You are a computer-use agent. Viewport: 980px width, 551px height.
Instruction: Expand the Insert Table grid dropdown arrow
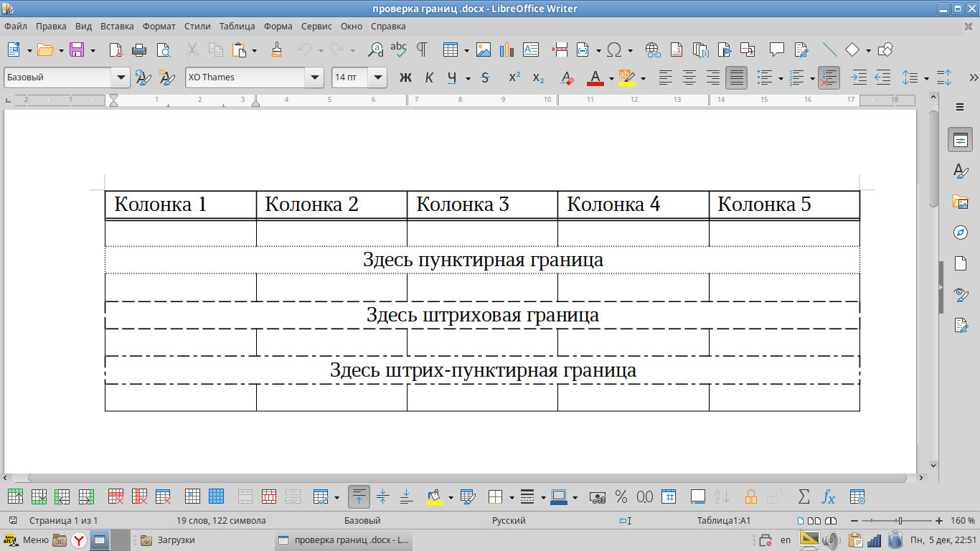(466, 50)
